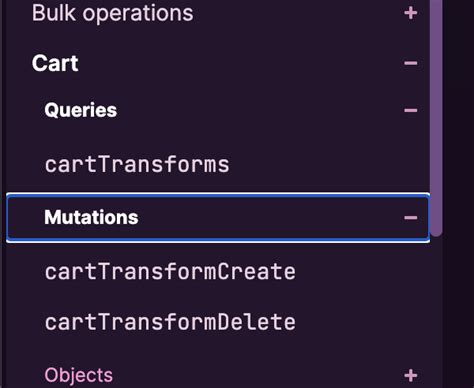Collapse the Cart section using its minus icon
The image size is (474, 388).
pyautogui.click(x=410, y=63)
